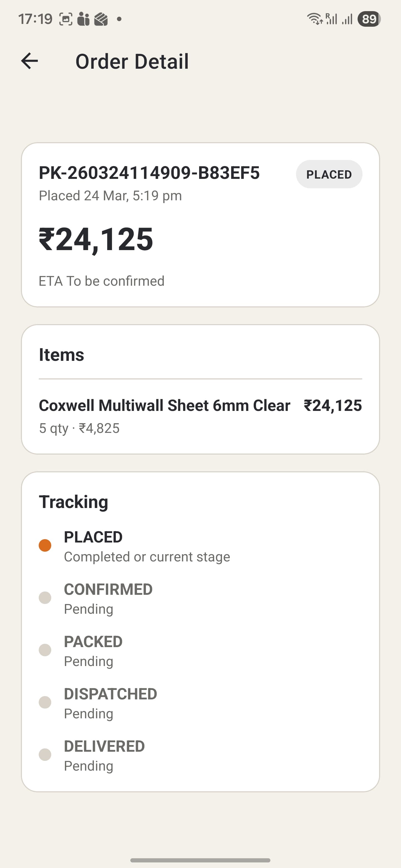Tap the ETA To be confirmed text
Viewport: 401px width, 868px height.
pos(102,281)
